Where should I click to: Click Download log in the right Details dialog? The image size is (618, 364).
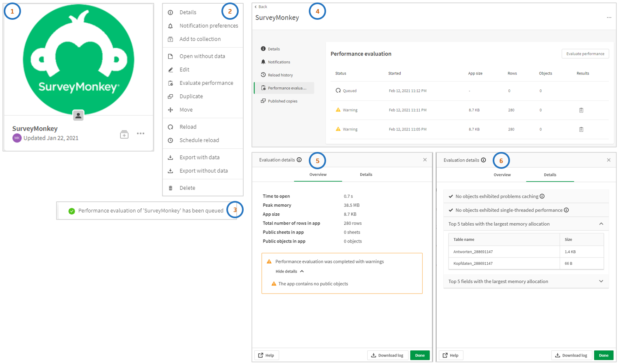571,355
